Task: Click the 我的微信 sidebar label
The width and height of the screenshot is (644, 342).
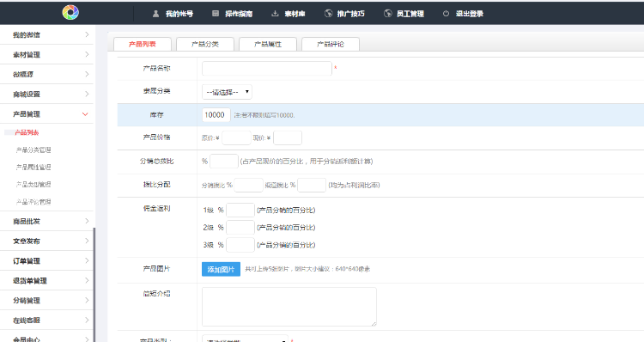Action: (27, 35)
